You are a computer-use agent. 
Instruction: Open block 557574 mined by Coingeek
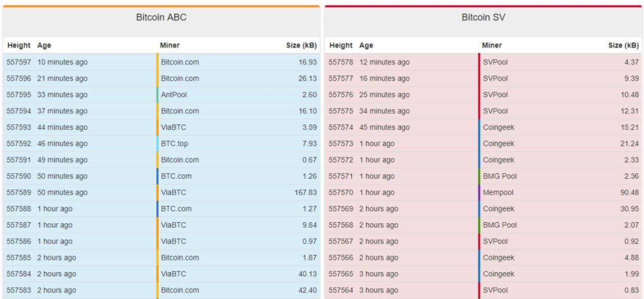[x=483, y=127]
